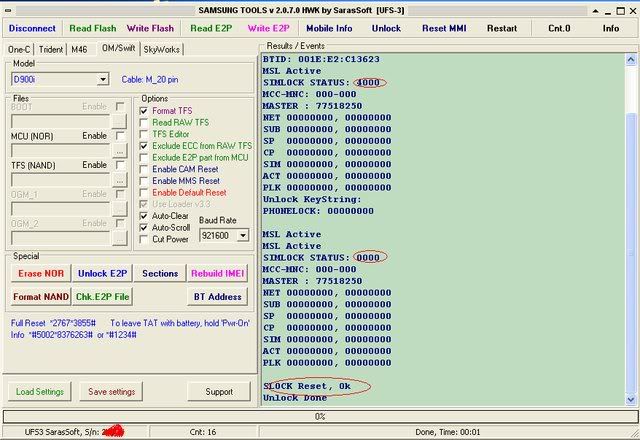
Task: Enable the Cut Power checkbox
Action: click(x=144, y=239)
